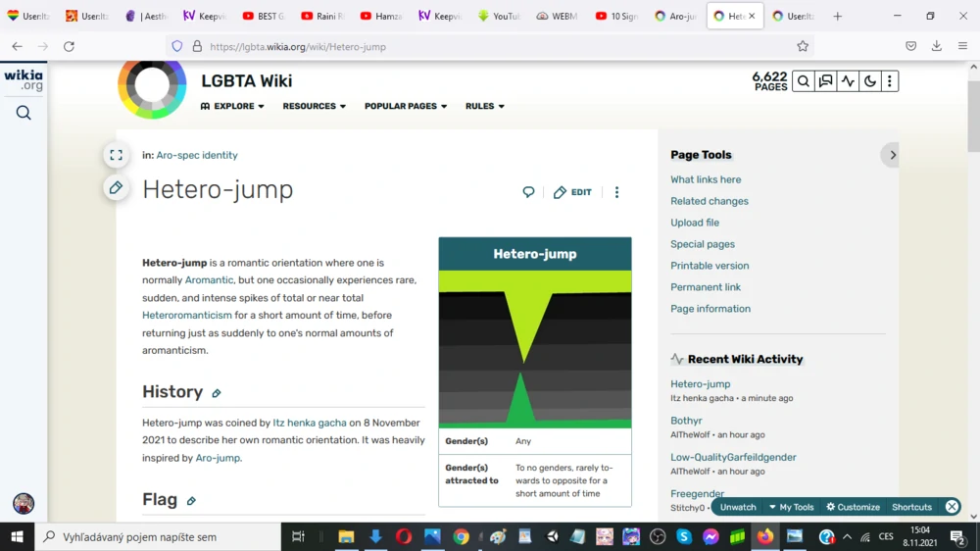
Task: Open the wiki search icon in header
Action: pos(804,81)
